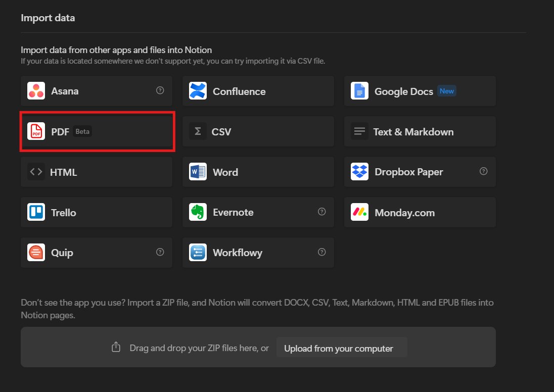The height and width of the screenshot is (392, 554).
Task: Click the New badge on Google Docs
Action: point(447,91)
